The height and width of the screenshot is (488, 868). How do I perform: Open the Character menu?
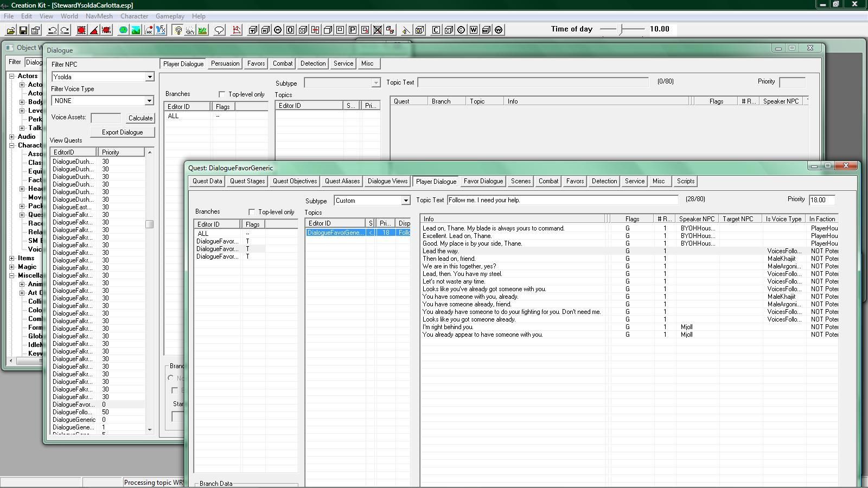[134, 16]
